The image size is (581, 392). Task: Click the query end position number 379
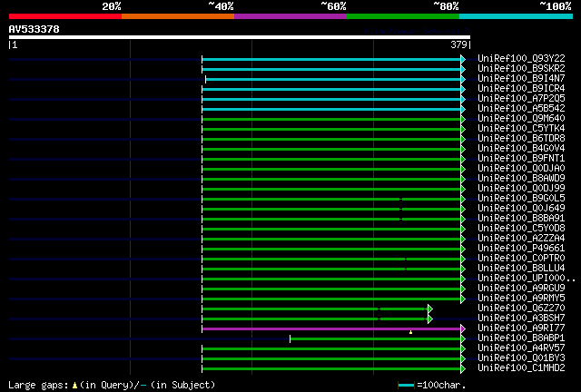click(x=458, y=44)
